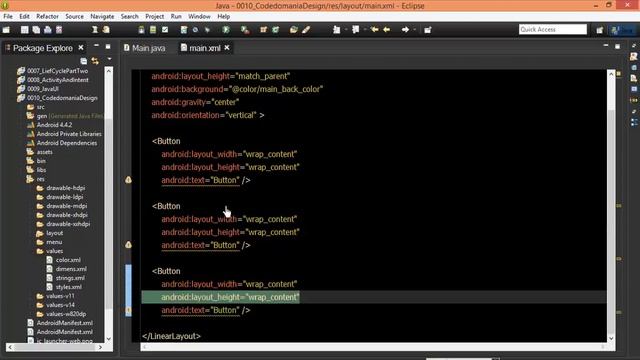Click the Package Explorer scroll-right arrow
This screenshot has width=640, height=360.
(x=100, y=347)
